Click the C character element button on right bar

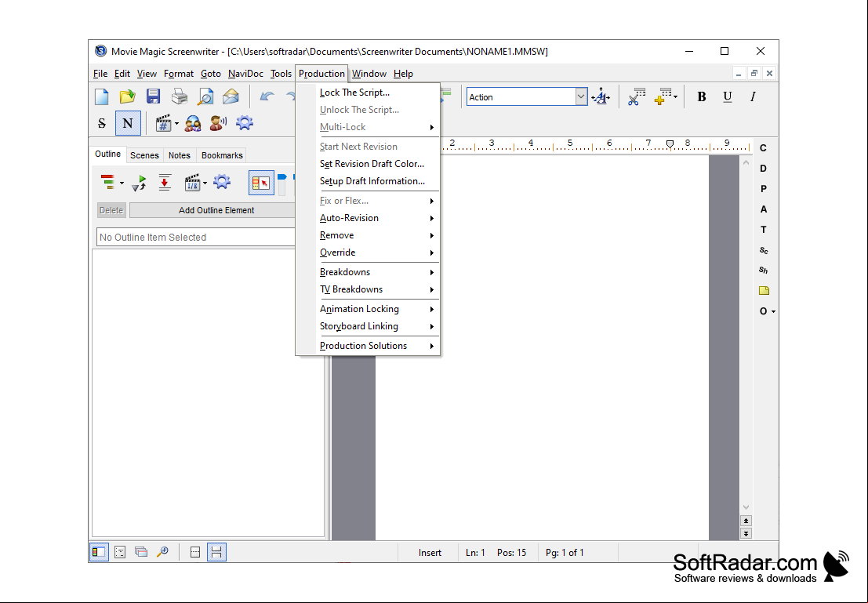[764, 148]
